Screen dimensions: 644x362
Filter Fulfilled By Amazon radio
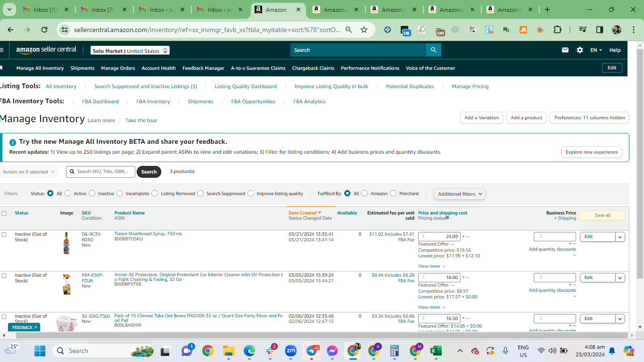364,193
